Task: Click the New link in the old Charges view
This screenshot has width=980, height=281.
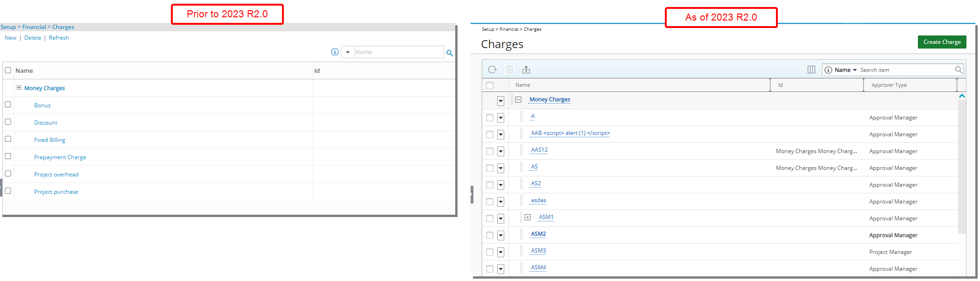Action: coord(10,38)
